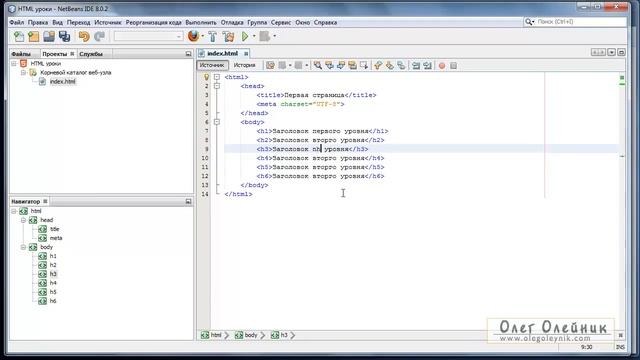
Task: Click the New Project toolbar icon
Action: point(33,37)
